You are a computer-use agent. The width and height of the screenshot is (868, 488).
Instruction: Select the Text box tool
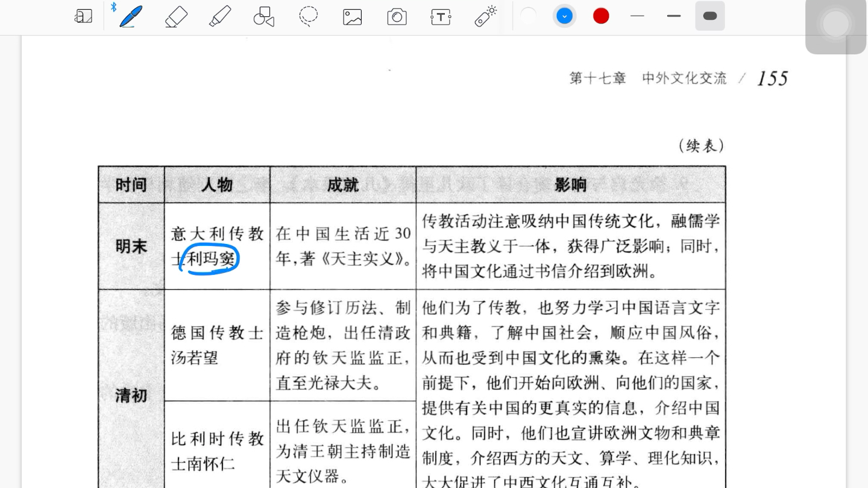[x=441, y=17]
